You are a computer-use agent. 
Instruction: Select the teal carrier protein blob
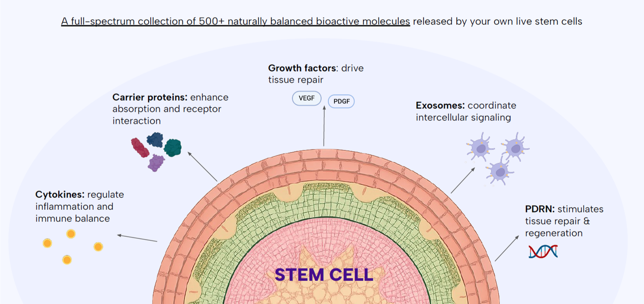(173, 147)
